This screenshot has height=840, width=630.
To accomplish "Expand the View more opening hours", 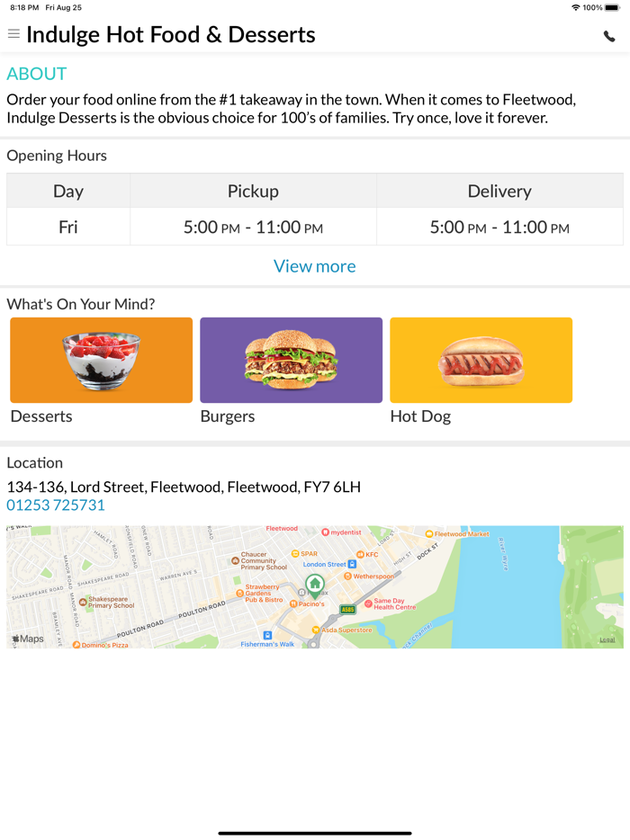I will tap(314, 266).
